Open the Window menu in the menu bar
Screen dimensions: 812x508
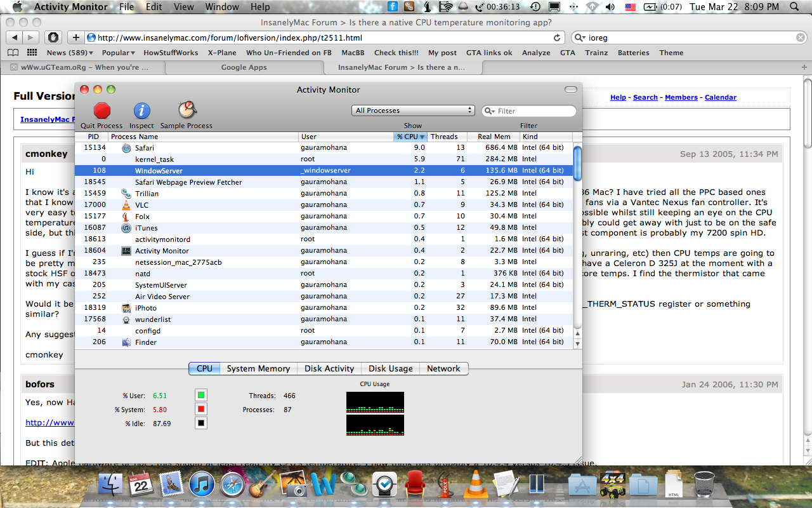coord(222,7)
